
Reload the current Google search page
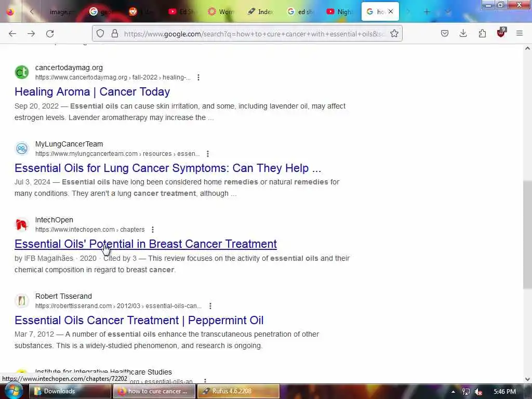click(50, 34)
